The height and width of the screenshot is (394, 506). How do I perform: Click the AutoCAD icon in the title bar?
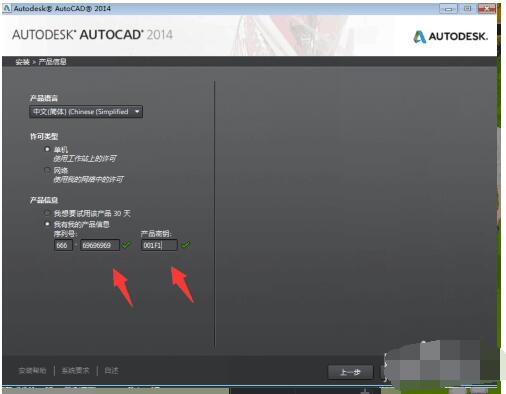[x=7, y=8]
